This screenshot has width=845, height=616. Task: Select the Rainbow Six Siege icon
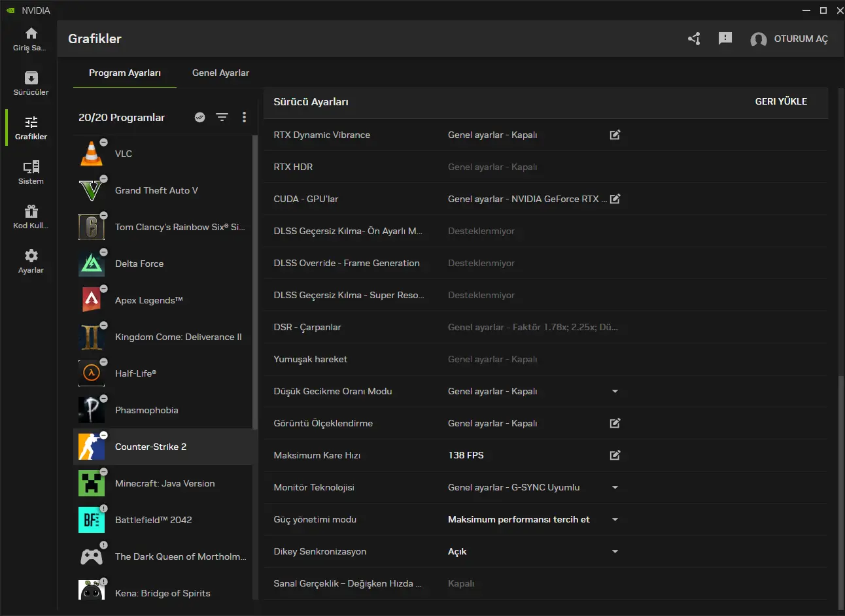pos(92,227)
